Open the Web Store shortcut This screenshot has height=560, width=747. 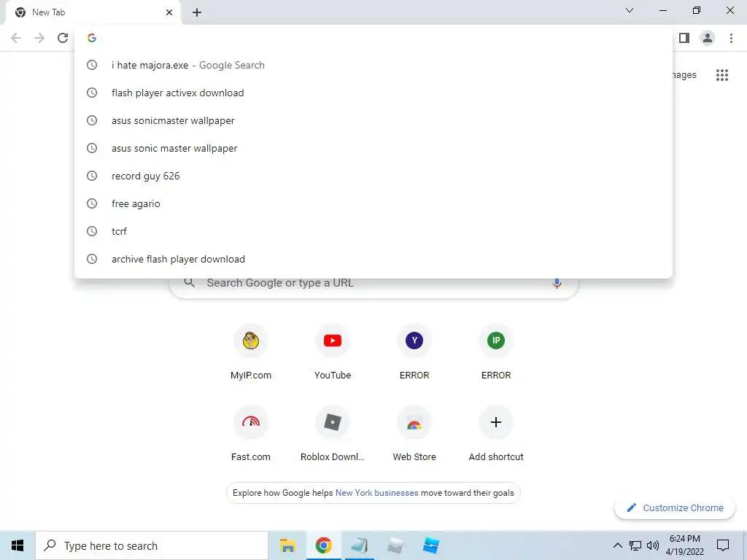coord(414,434)
